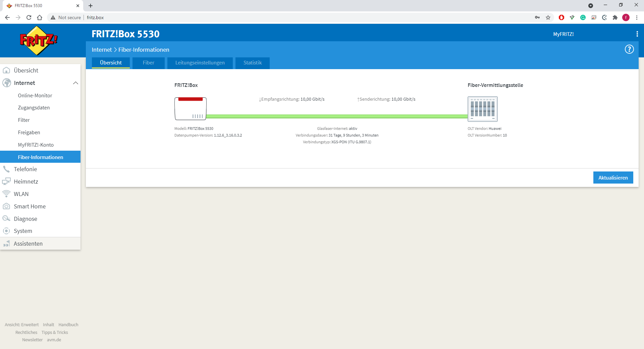Click the FRITZ!Box 5530 header title
The image size is (644, 349).
(125, 34)
